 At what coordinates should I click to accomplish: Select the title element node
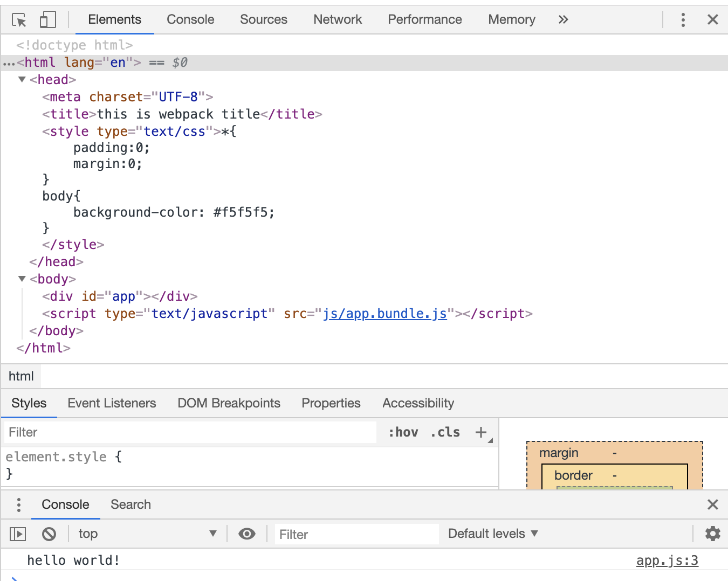coord(182,114)
